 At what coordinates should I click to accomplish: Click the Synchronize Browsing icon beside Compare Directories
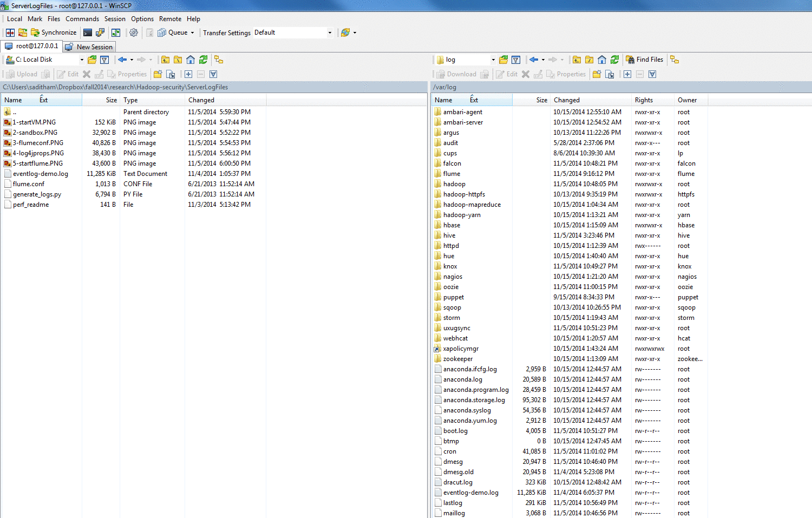[22, 32]
